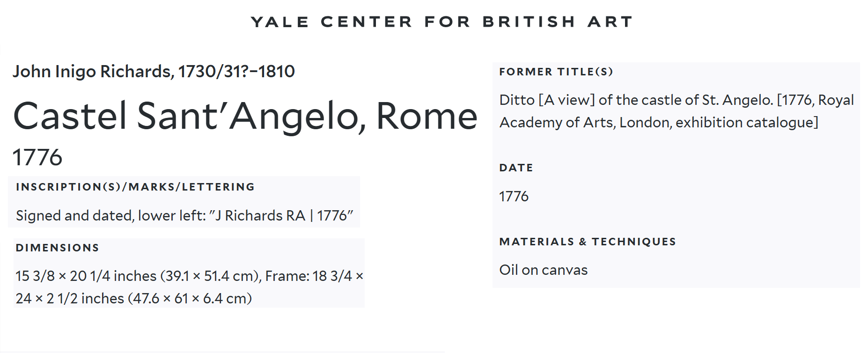Click the (47.6 × 61 × 6.4 cm) frame size
Viewport: 868px width, 353px height.
190,298
